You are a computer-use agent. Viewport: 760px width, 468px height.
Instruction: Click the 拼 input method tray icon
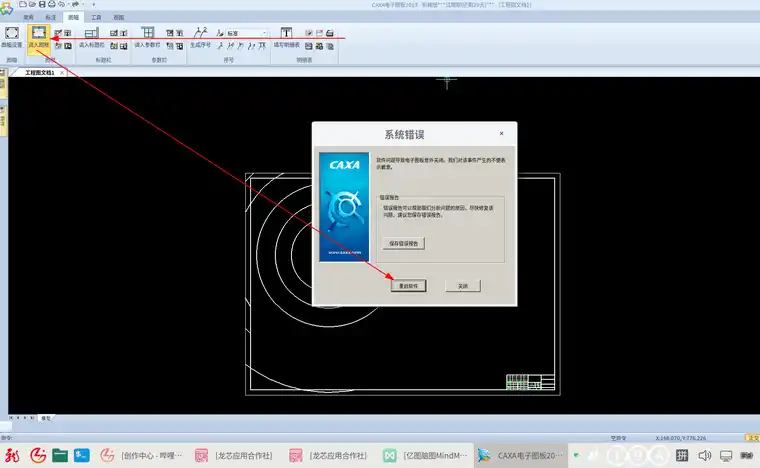(x=682, y=455)
